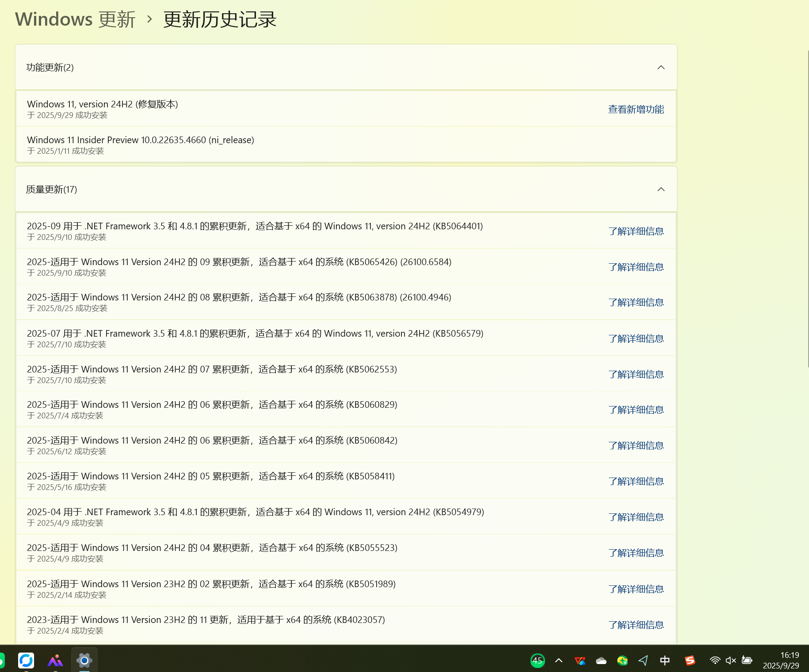
Task: Click the red W tray icon
Action: 580,661
